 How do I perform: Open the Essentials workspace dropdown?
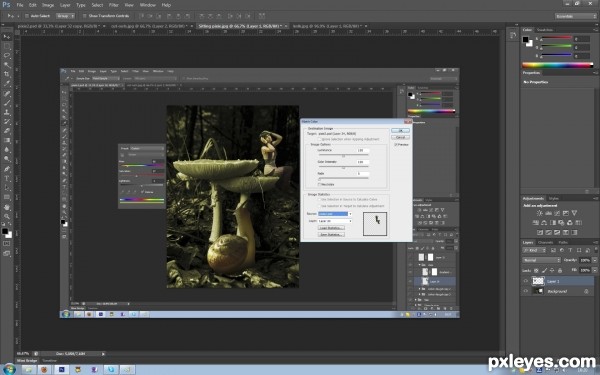coord(576,16)
